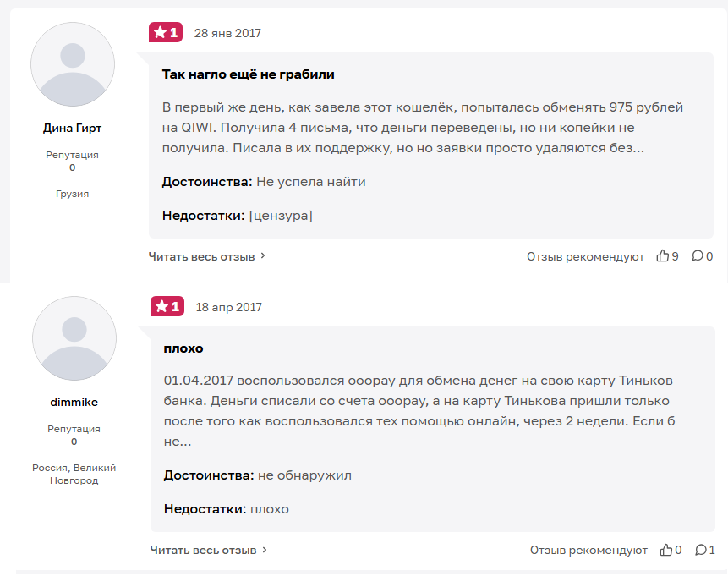Screen dimensions: 728x576
Task: Expand full review under Дина Гирт's post
Action: coord(202,256)
